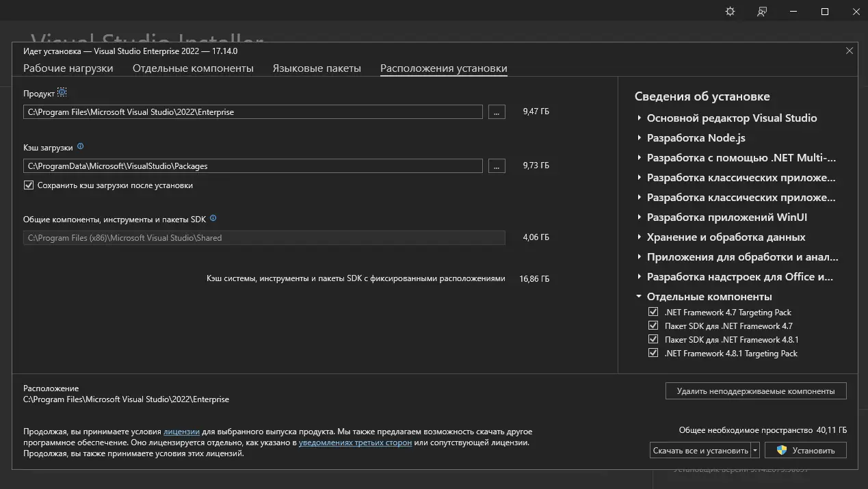This screenshot has width=868, height=489.
Task: Click the feedback icon in title bar
Action: tap(762, 12)
